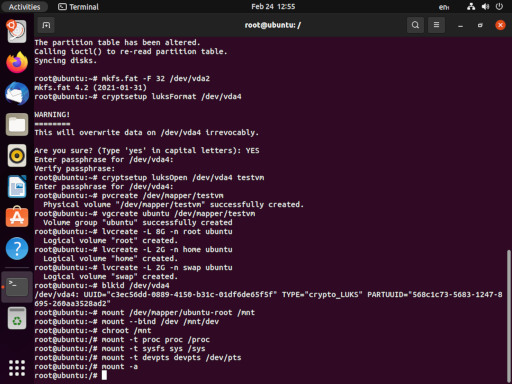Show the applications grid
512x384 pixels.
tap(17, 368)
